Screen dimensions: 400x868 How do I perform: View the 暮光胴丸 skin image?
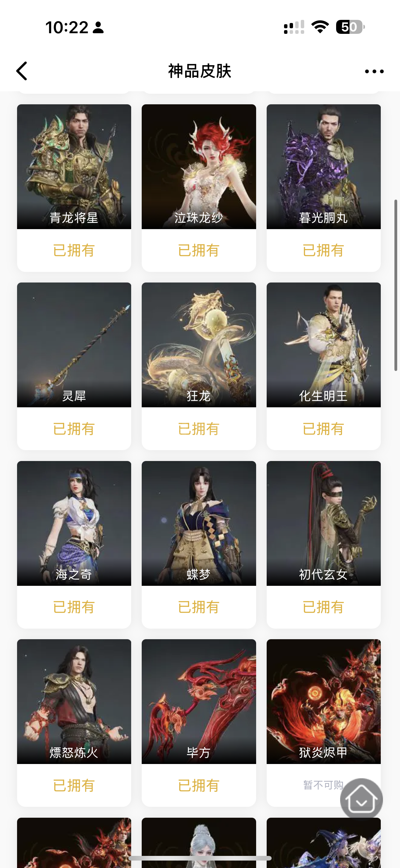coord(324,166)
